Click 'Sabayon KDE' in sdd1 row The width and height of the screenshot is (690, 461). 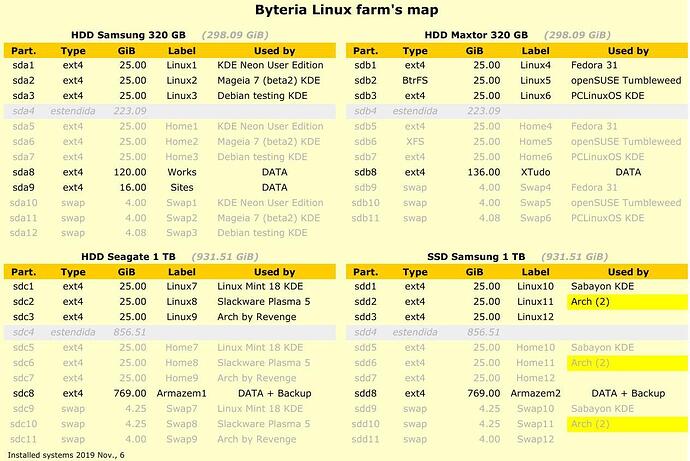[602, 286]
